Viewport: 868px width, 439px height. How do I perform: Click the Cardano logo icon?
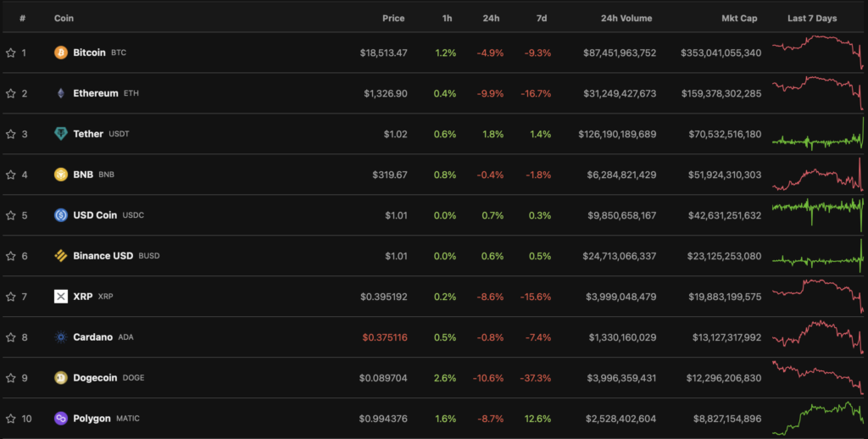click(x=61, y=337)
